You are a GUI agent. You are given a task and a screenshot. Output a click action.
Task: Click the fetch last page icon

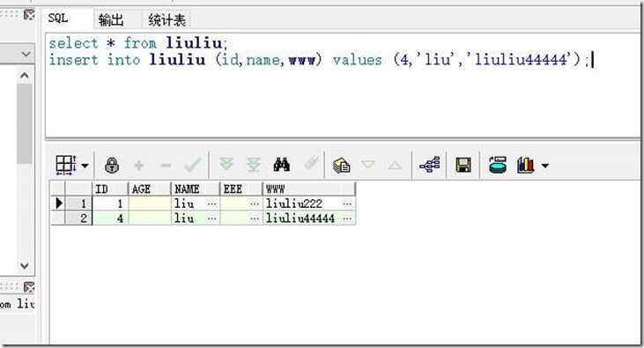coord(254,165)
